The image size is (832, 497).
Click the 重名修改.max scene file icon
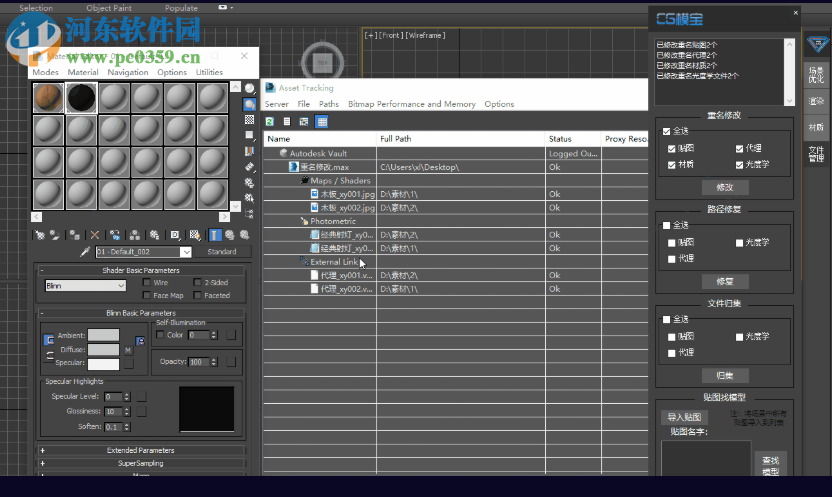294,167
